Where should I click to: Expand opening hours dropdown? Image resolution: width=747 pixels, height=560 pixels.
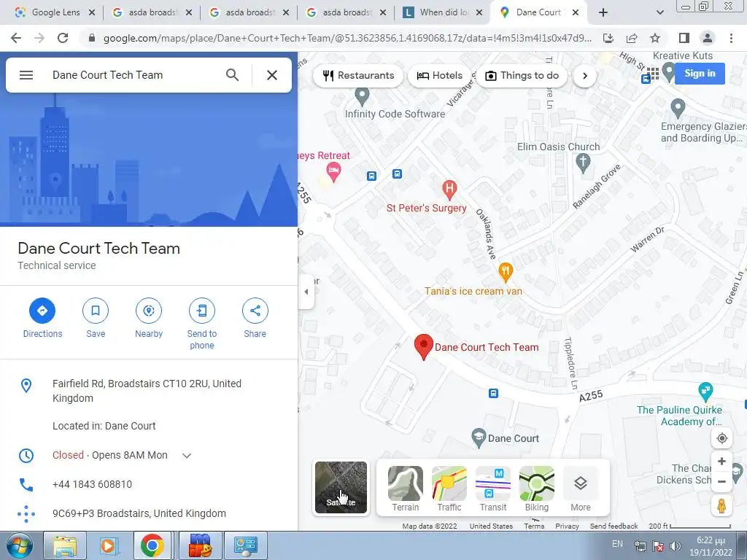187,456
